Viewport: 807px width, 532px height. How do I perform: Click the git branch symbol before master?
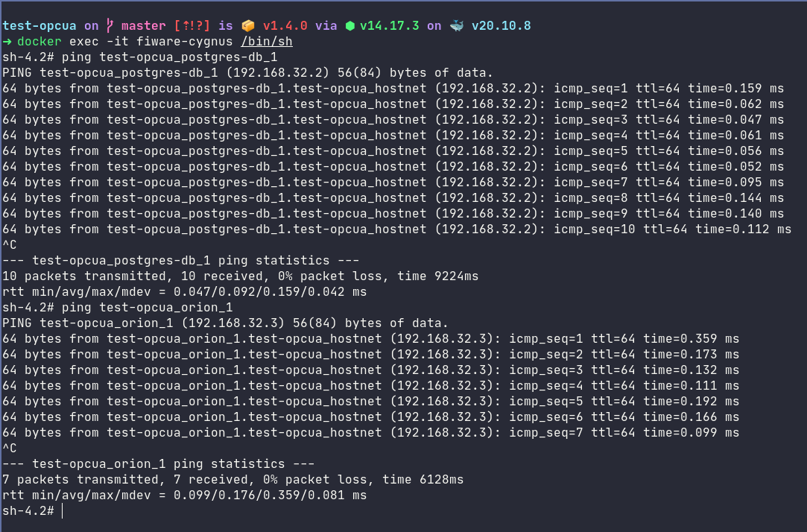(110, 26)
